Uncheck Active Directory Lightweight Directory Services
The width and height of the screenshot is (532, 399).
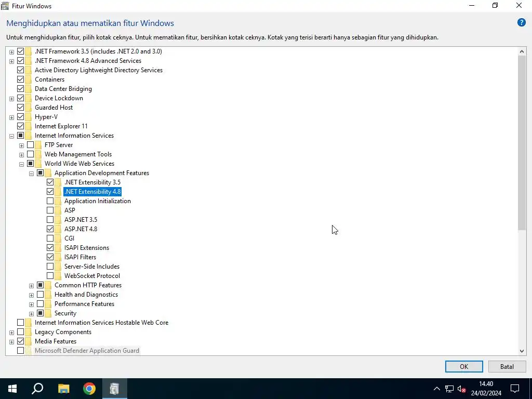[20, 70]
